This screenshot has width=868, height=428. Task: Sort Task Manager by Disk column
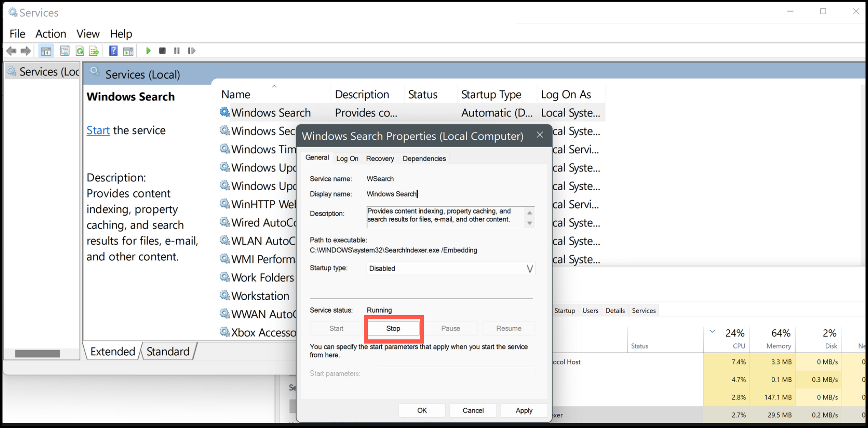(818, 339)
